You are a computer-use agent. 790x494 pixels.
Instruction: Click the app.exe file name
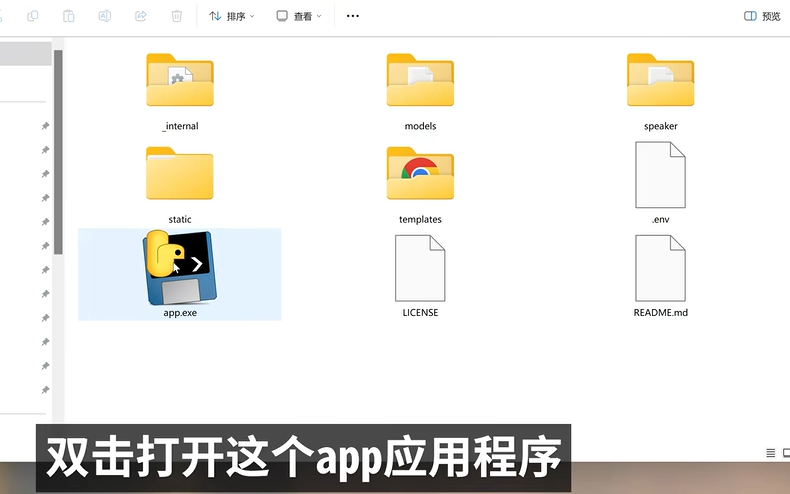[x=180, y=313]
